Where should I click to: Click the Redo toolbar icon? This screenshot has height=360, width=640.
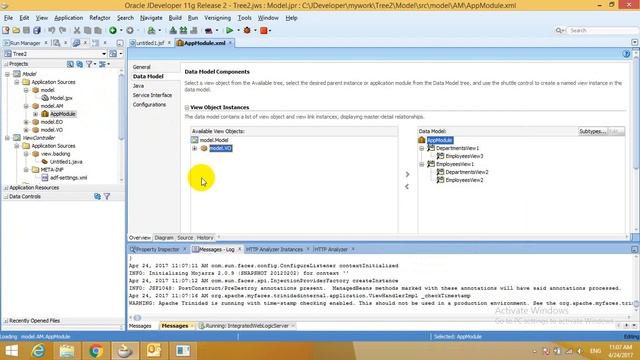(x=62, y=30)
